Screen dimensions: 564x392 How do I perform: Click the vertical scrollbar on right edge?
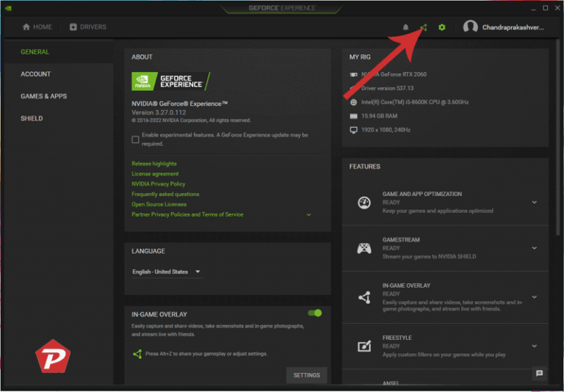pyautogui.click(x=559, y=137)
